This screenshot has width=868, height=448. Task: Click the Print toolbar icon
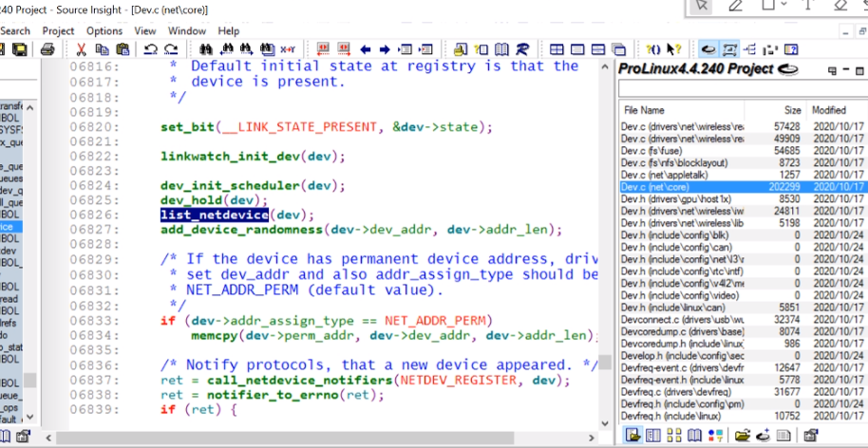pos(47,49)
